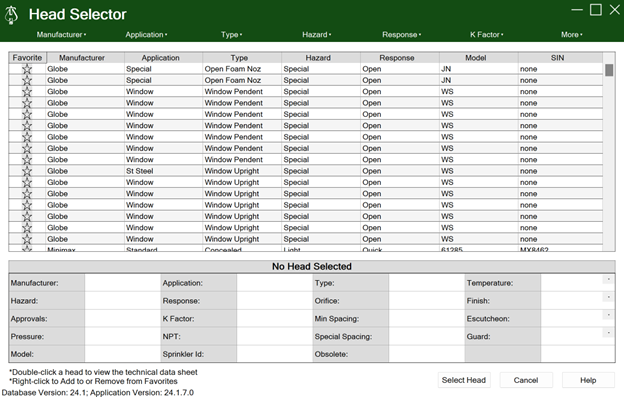Sort table by the Type column header
The height and width of the screenshot is (397, 624).
tap(239, 58)
